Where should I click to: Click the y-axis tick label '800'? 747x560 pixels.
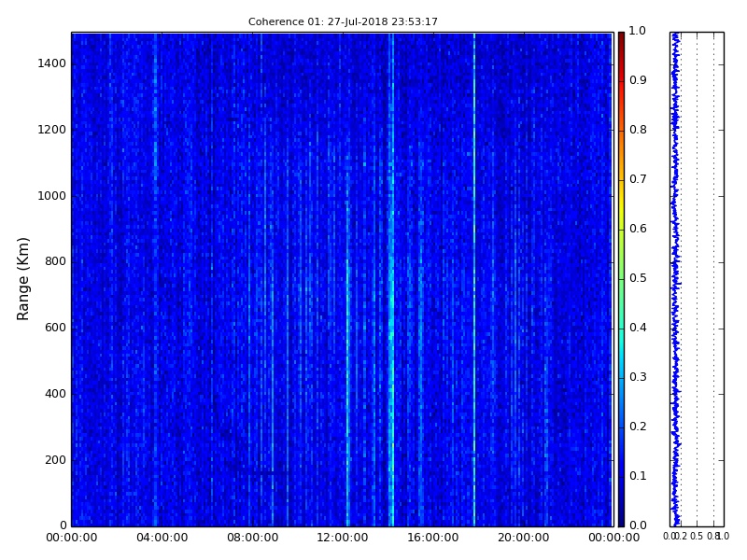55,261
